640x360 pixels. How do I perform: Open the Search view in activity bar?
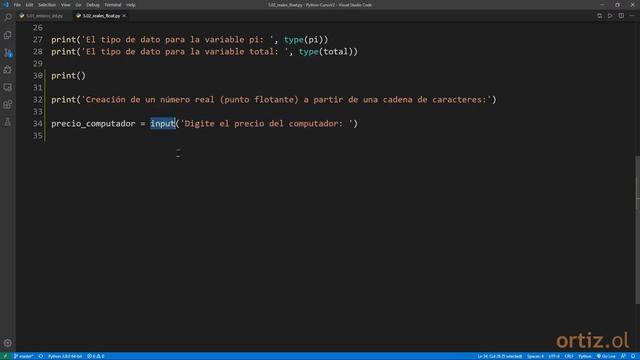7,18
